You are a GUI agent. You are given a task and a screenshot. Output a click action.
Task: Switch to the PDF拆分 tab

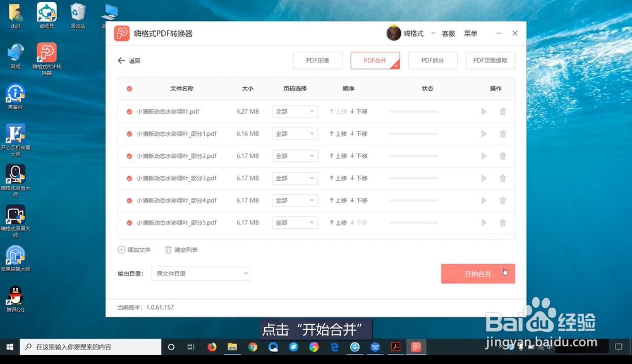tap(432, 61)
